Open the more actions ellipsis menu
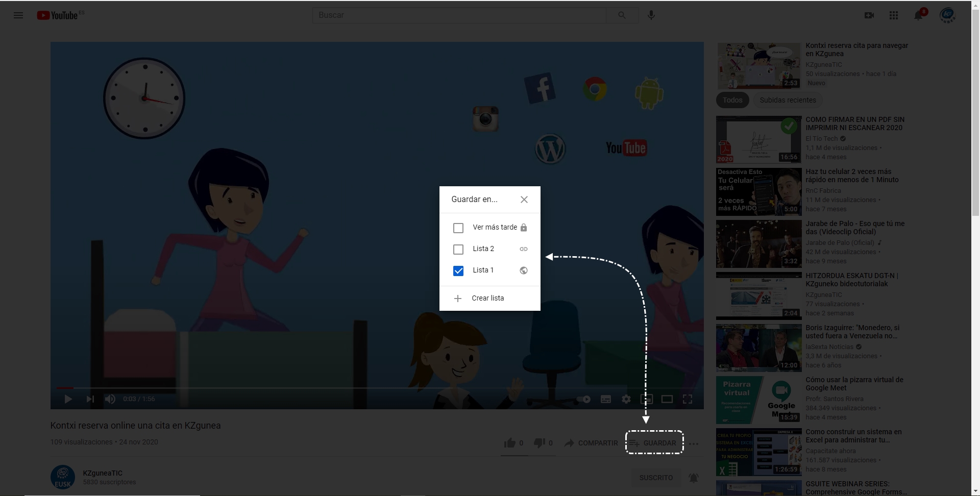 click(693, 444)
